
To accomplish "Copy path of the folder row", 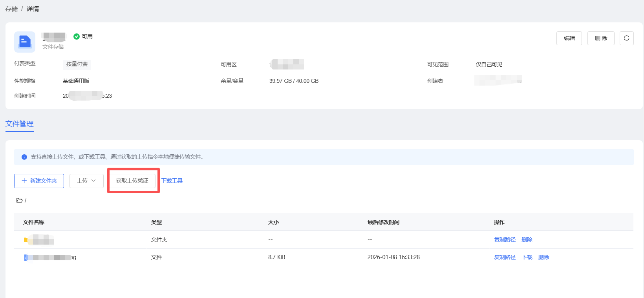I will (505, 239).
